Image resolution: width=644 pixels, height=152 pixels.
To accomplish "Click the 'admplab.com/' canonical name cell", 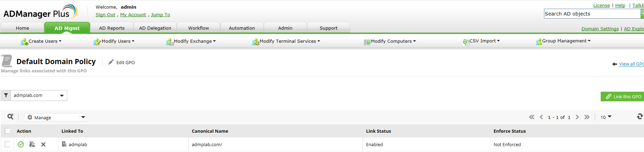I will (x=207, y=144).
